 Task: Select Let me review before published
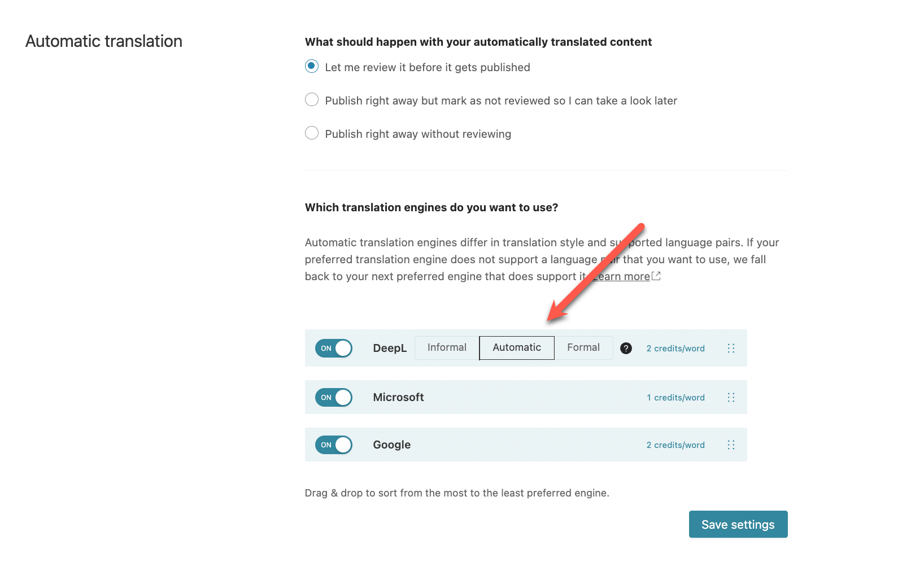pos(312,67)
